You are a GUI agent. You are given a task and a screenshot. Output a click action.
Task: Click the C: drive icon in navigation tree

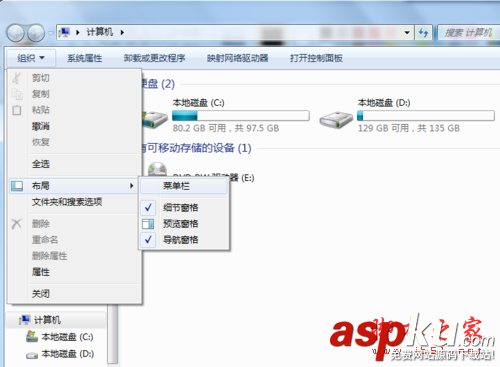click(32, 337)
